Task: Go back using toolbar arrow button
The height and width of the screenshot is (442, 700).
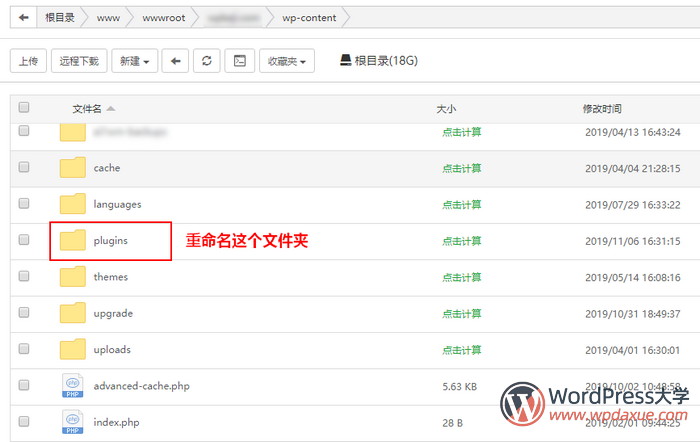Action: (x=175, y=61)
